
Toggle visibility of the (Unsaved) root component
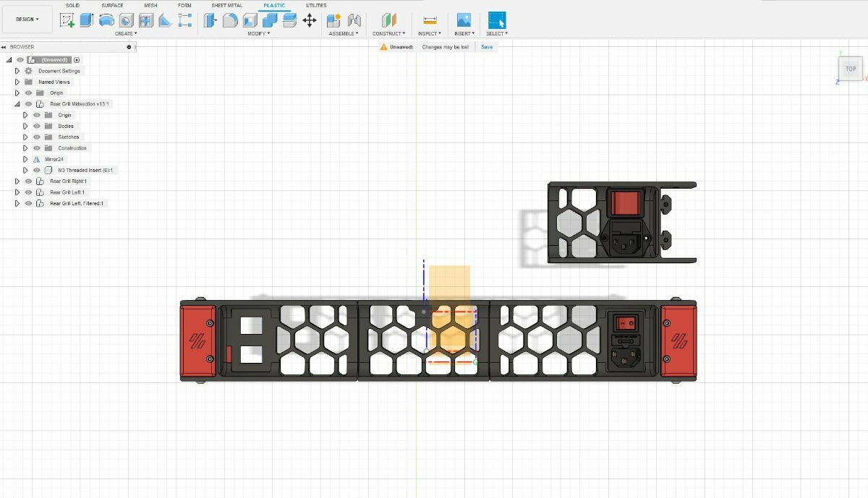20,60
